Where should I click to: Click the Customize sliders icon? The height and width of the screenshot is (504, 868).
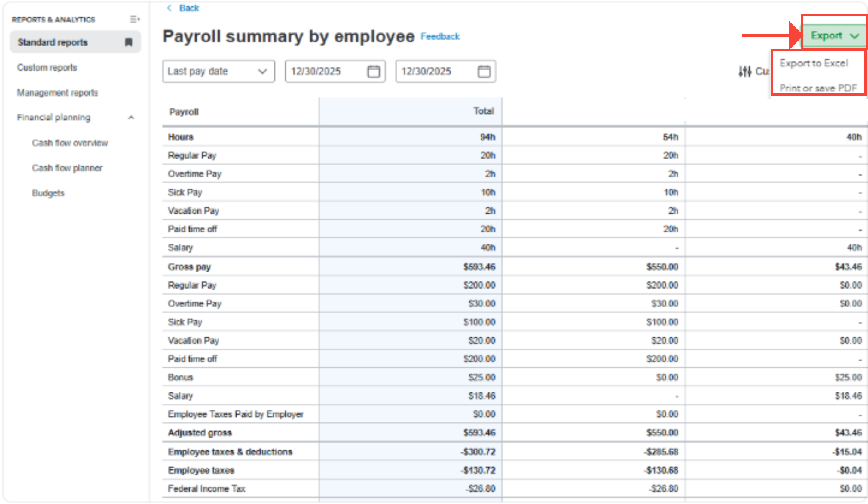pyautogui.click(x=745, y=71)
